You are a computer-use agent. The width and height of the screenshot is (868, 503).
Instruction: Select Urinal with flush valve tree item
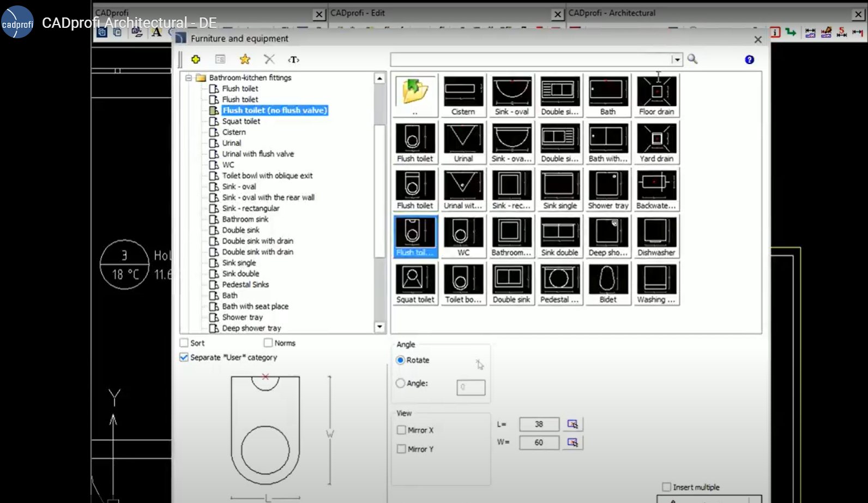tap(258, 154)
